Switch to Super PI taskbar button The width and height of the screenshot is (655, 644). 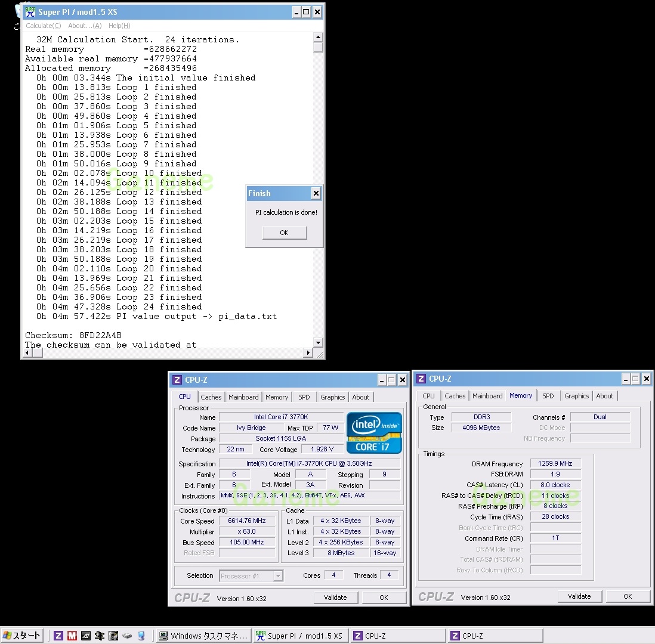299,636
